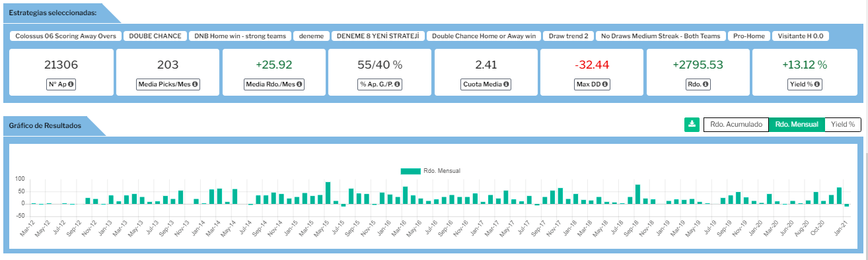868x260 pixels.
Task: Click the Visitante H 0.0 tag
Action: (801, 36)
